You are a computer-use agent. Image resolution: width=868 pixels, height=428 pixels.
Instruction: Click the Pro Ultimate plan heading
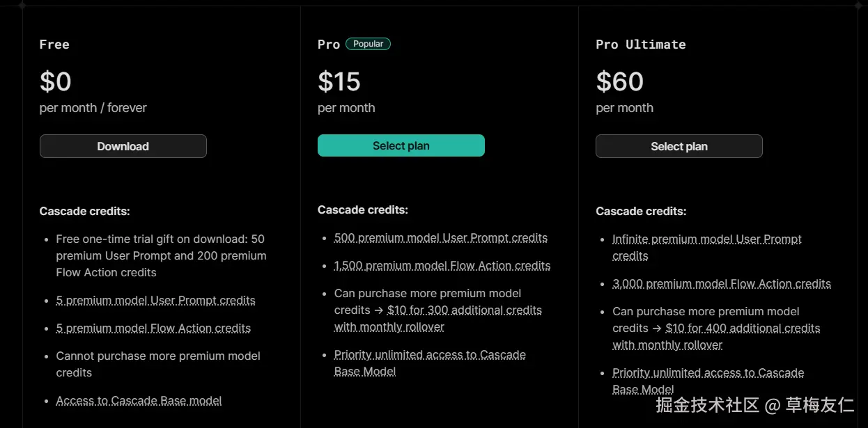coord(640,45)
